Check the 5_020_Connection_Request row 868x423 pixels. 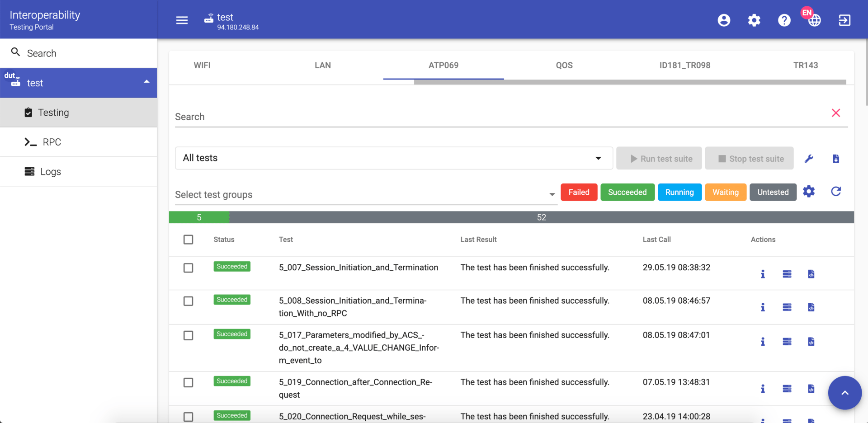(189, 417)
